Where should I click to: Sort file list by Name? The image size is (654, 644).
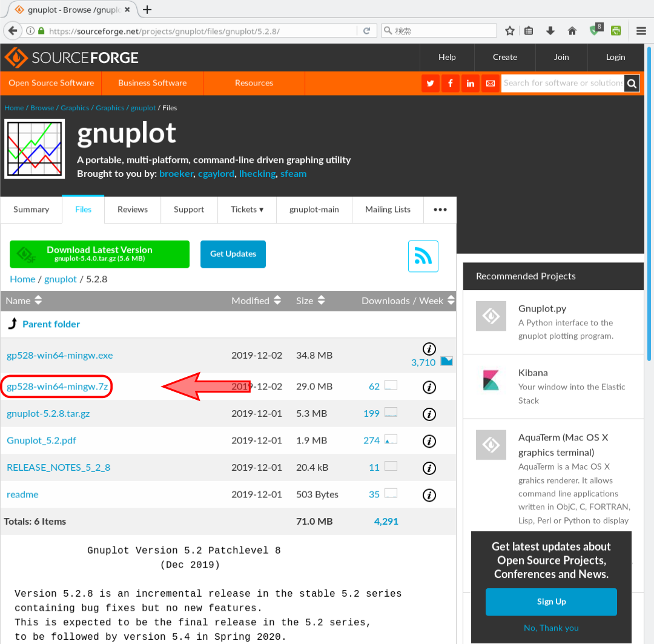pos(24,300)
